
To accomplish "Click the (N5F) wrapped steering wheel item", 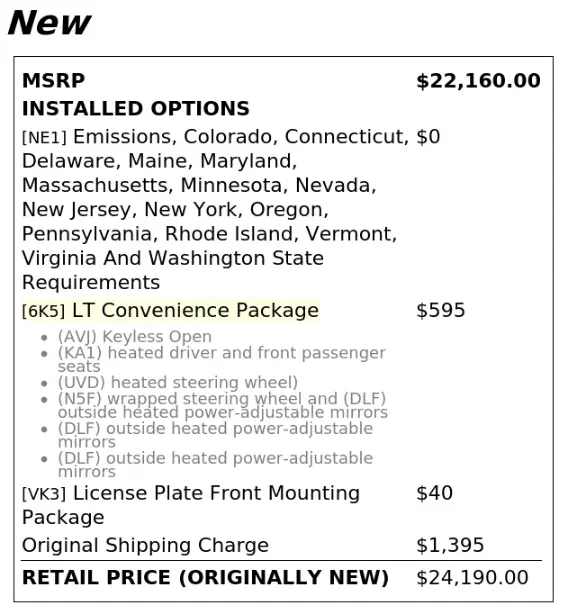I will point(223,405).
